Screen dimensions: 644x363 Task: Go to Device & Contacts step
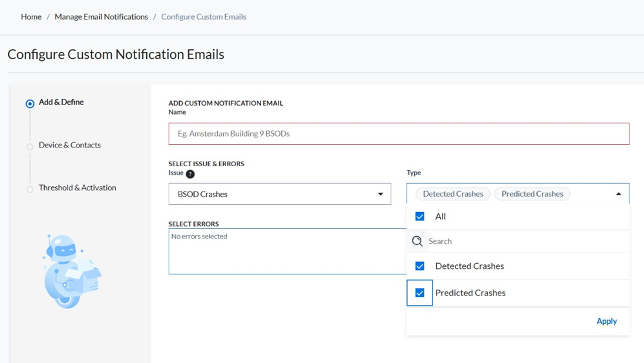click(x=69, y=145)
